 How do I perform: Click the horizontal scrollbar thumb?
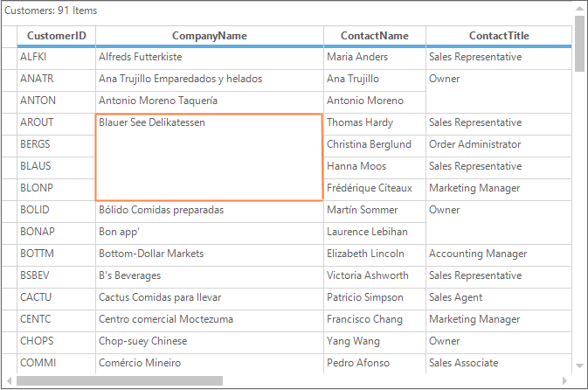tap(120, 381)
